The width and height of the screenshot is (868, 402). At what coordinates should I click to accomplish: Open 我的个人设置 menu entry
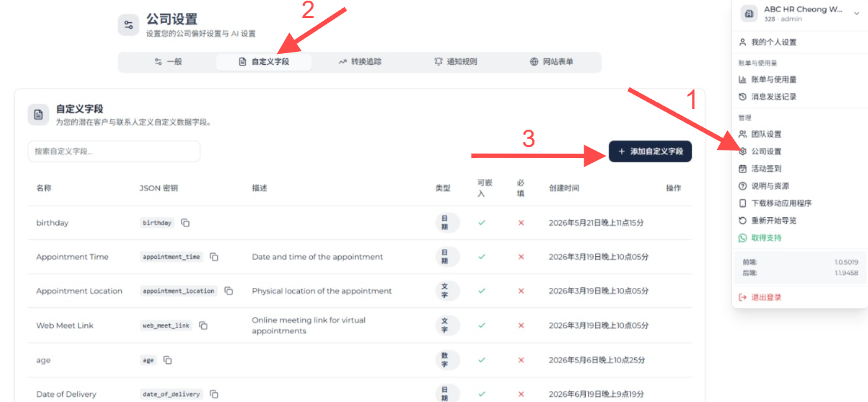[x=773, y=42]
